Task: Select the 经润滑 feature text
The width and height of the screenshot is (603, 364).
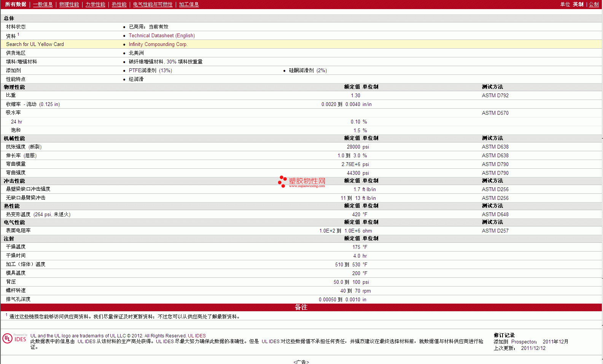Action: pyautogui.click(x=136, y=79)
